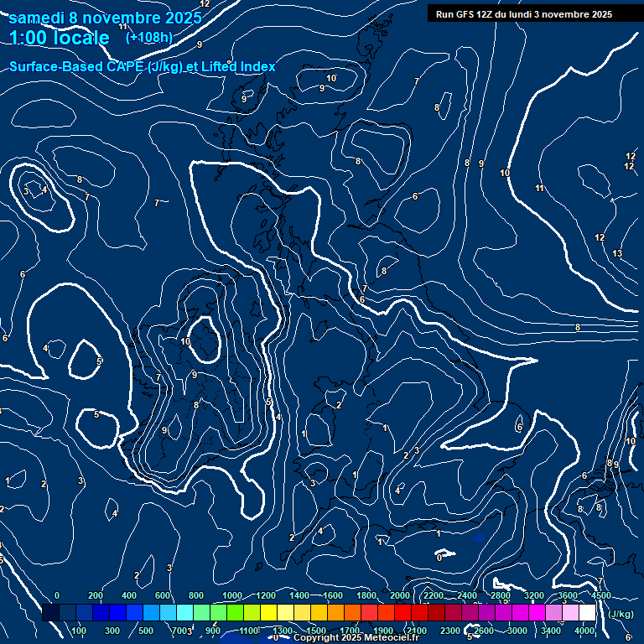Click the 'Surface-Based CAPE (J/kg) et Lifted Index' title
Screen dimensions: 644x644
(143, 66)
